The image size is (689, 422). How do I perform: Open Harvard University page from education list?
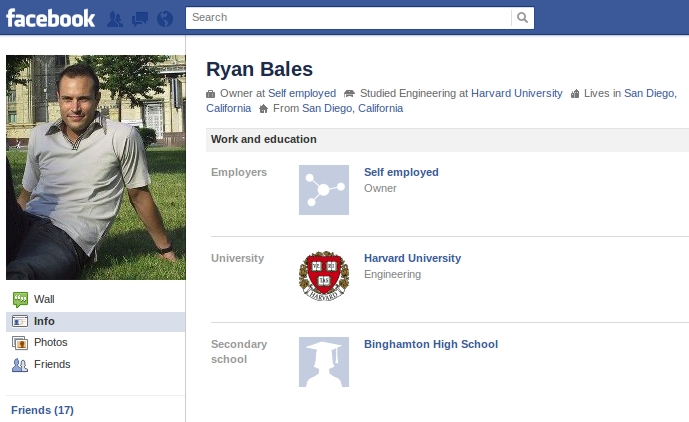(413, 258)
